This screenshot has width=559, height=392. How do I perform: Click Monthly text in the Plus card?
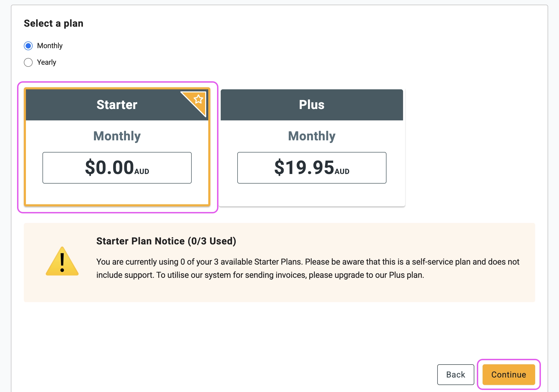point(312,136)
